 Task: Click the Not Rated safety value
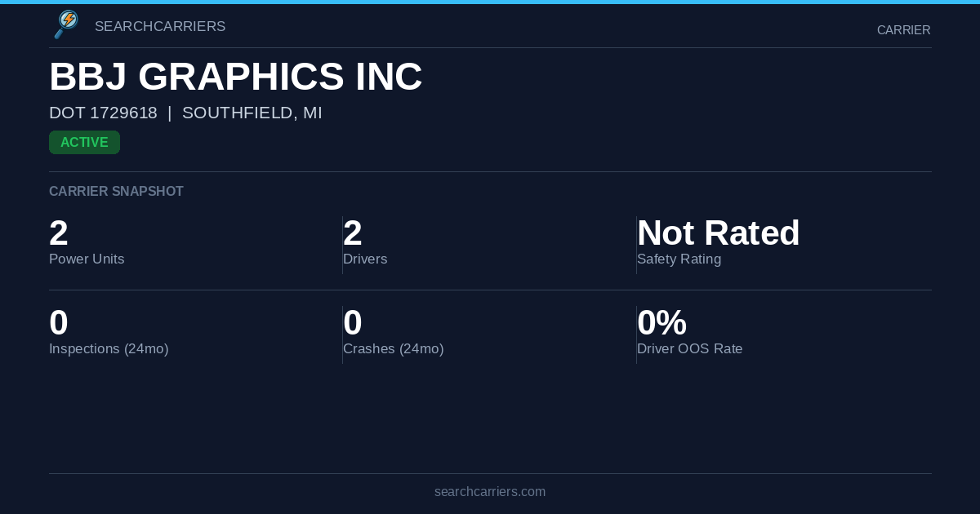coord(718,233)
